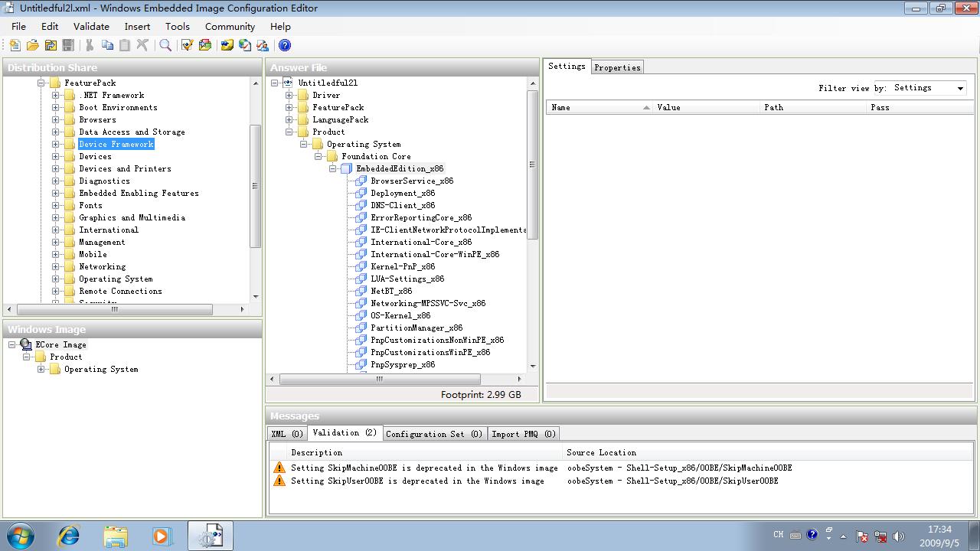
Task: Click the Copy toolbar icon
Action: 107,46
